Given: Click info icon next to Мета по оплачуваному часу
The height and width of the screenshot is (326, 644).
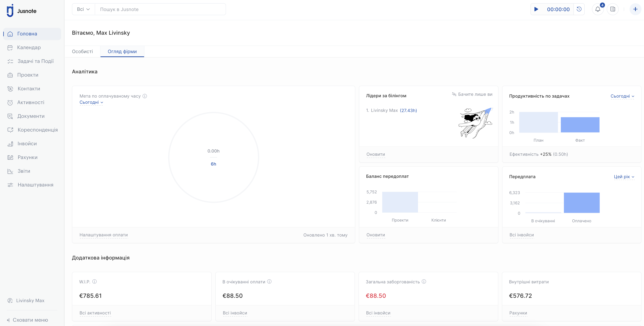Looking at the screenshot, I should (145, 96).
